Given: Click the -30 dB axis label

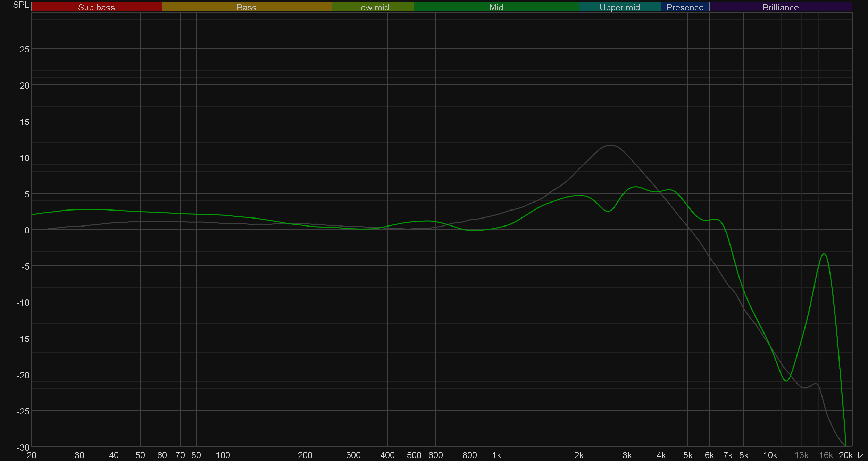Looking at the screenshot, I should (24, 447).
